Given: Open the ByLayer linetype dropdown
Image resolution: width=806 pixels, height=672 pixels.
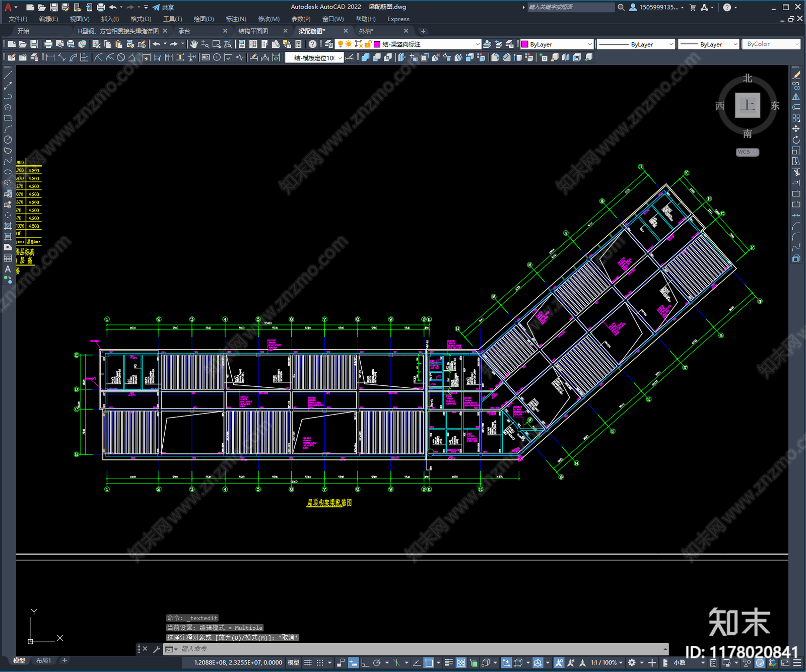Looking at the screenshot, I should coord(636,44).
